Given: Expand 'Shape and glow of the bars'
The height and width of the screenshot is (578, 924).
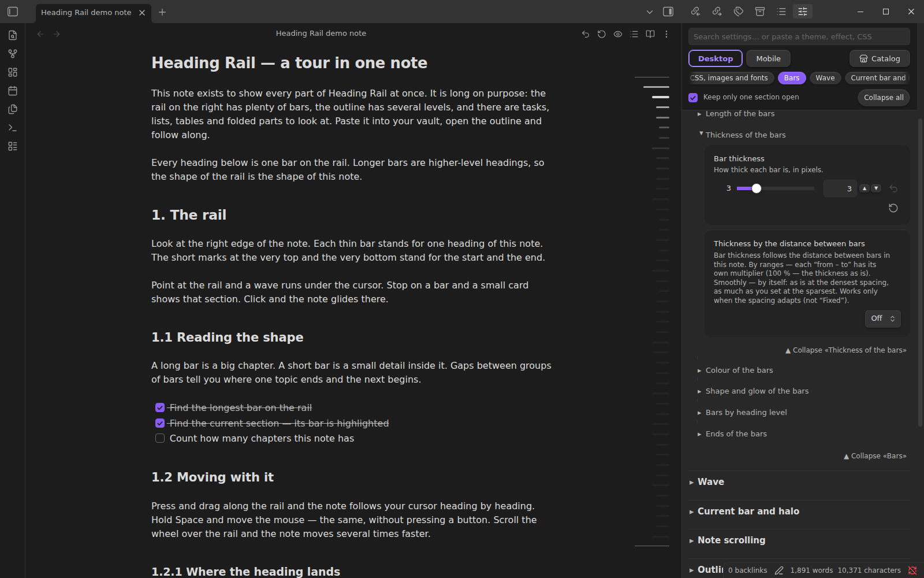Looking at the screenshot, I should click(757, 391).
